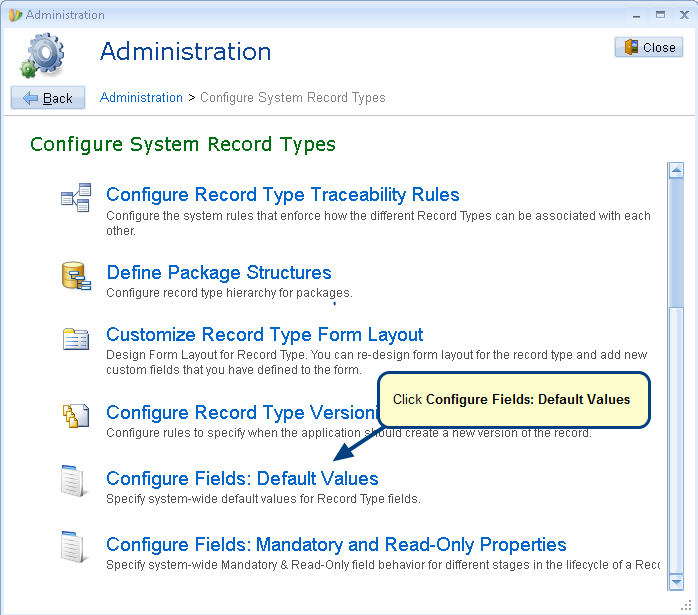Click the app logo in title bar
Screen dimensions: 698x615
pyautogui.click(x=15, y=15)
